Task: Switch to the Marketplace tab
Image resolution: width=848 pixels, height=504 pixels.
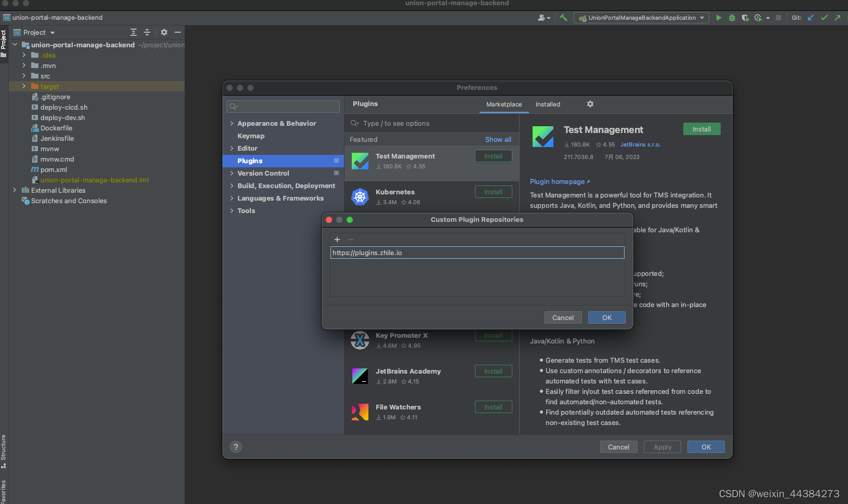Action: tap(504, 104)
